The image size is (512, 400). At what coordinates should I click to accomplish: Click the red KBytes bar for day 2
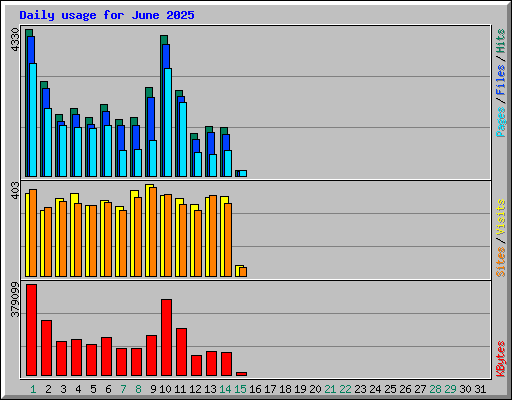[x=46, y=348]
